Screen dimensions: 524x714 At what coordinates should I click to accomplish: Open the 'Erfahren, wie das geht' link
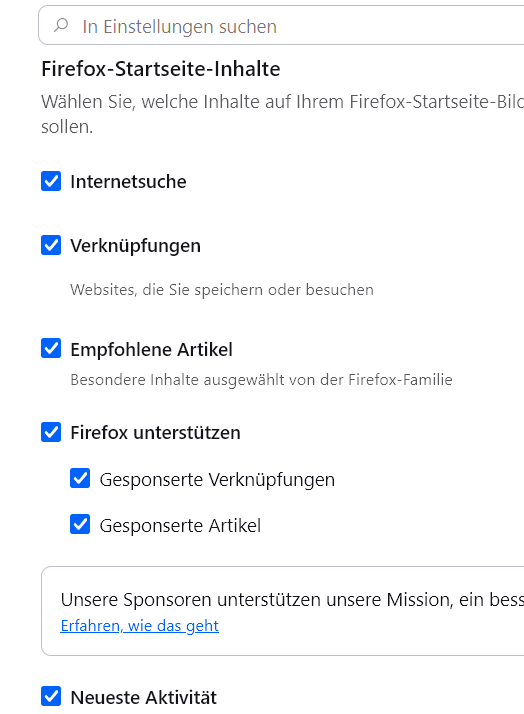click(139, 626)
